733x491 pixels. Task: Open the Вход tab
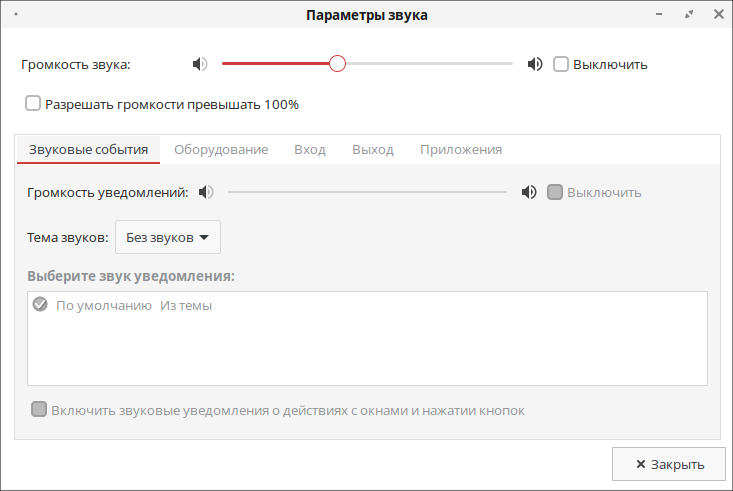pyautogui.click(x=310, y=150)
